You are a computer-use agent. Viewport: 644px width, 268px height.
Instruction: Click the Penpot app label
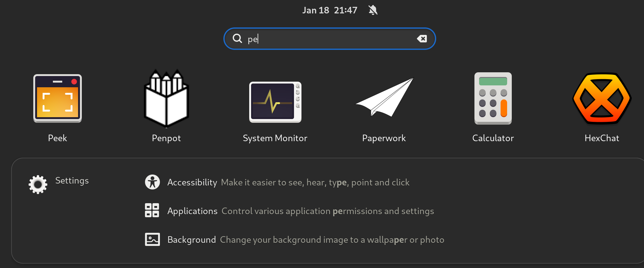pyautogui.click(x=166, y=138)
